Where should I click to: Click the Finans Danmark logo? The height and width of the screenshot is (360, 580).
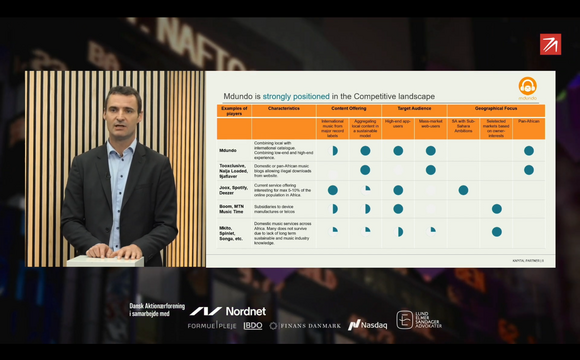click(305, 326)
